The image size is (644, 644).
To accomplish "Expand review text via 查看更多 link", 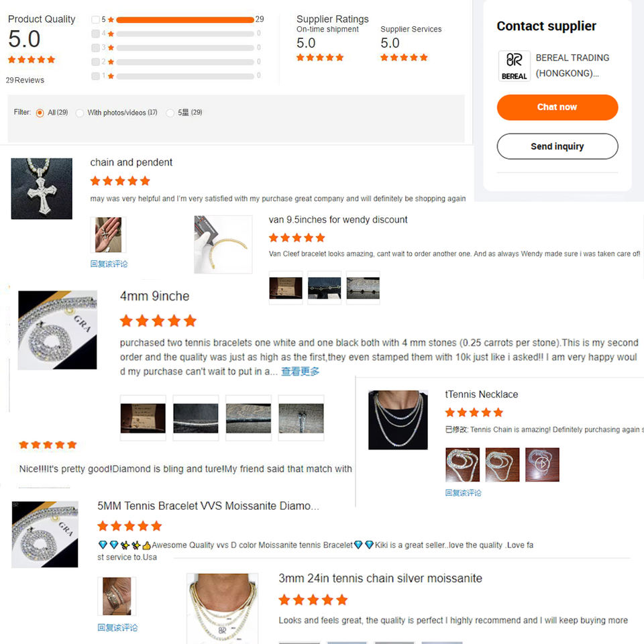I will coord(300,371).
